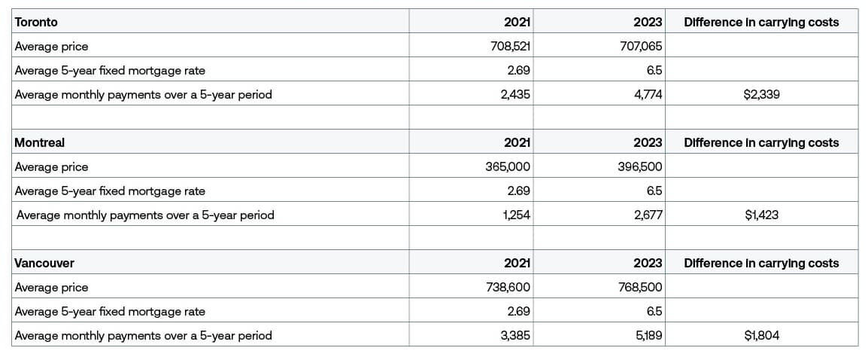Select the $1,423 carrying cost difference
The width and height of the screenshot is (868, 357).
point(760,215)
